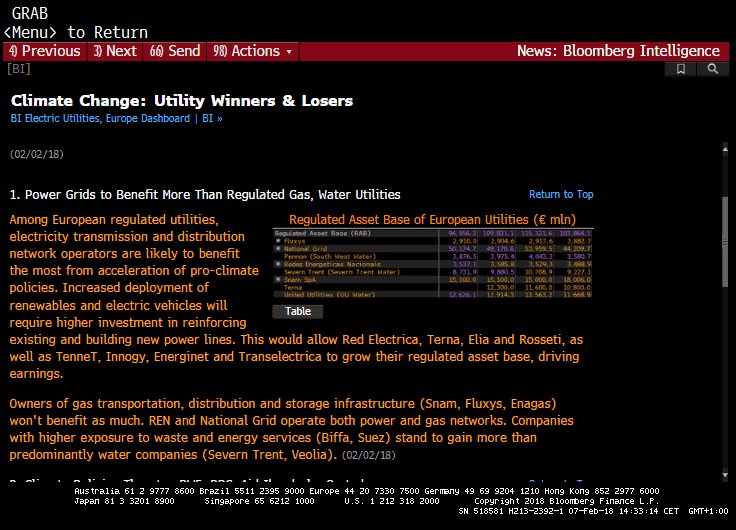Expand the National Grid row

tap(278, 248)
